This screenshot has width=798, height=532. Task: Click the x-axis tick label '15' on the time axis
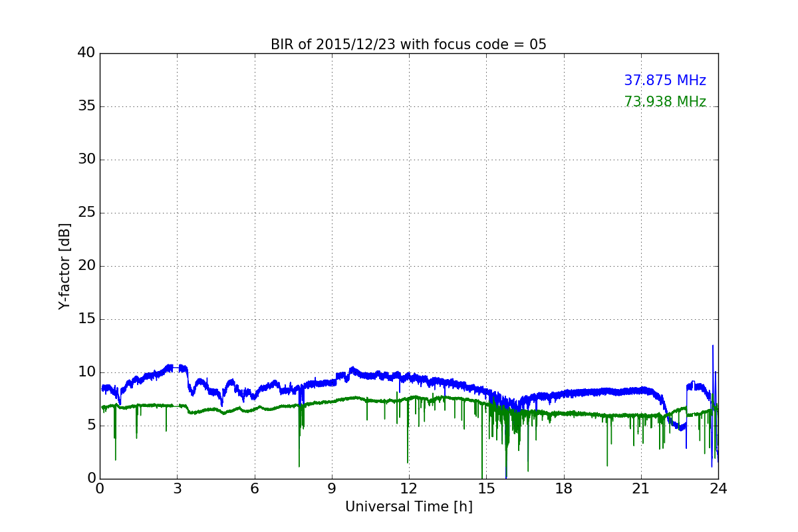coord(486,489)
